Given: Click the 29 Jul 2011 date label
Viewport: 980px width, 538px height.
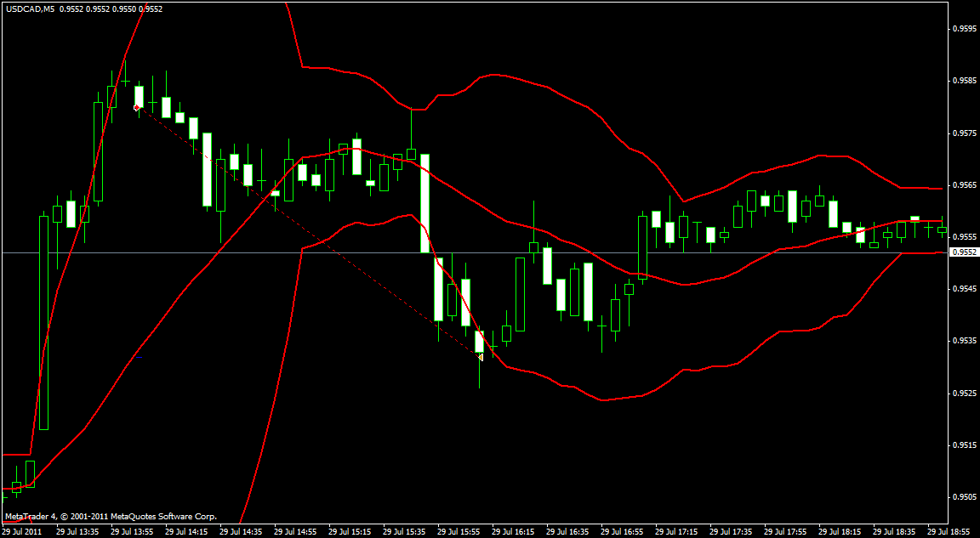Looking at the screenshot, I should 20,532.
